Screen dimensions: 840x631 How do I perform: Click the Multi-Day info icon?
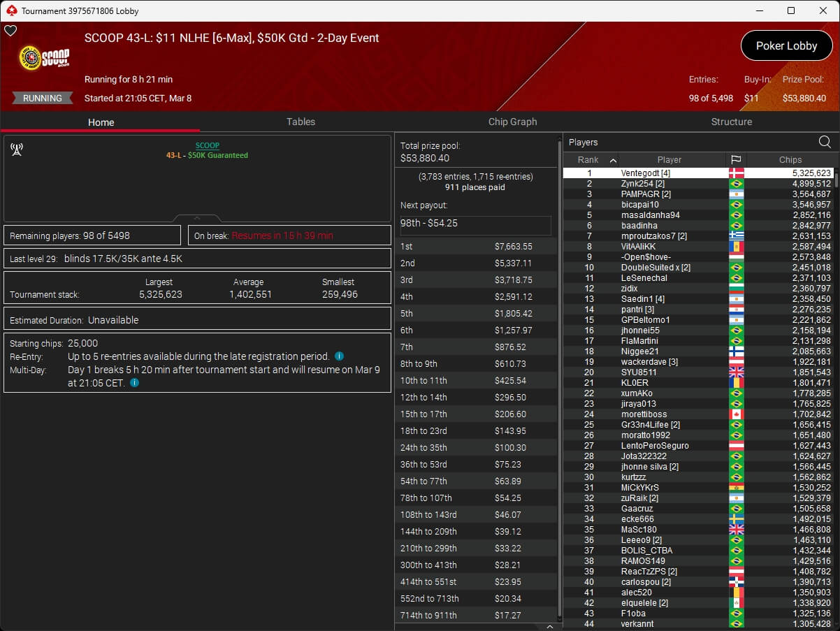click(134, 383)
